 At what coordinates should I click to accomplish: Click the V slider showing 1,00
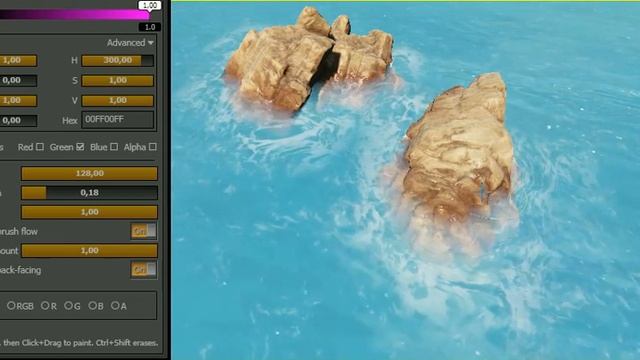(118, 100)
